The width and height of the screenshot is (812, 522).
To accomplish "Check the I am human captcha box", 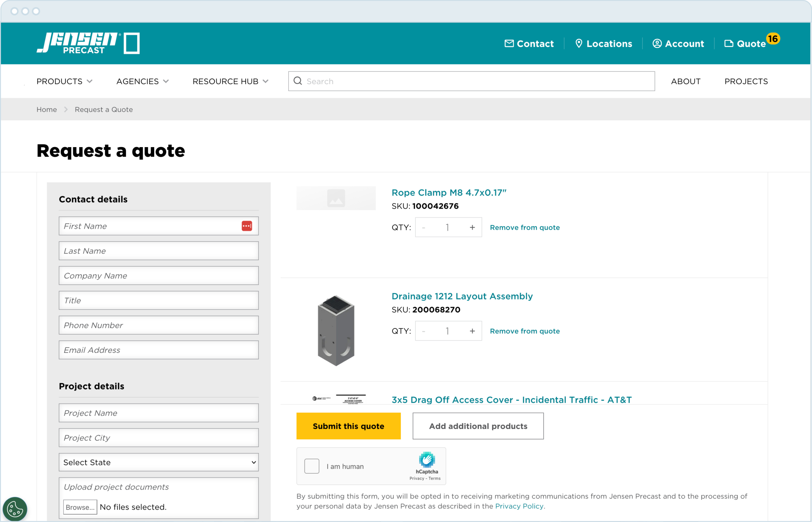I will tap(312, 466).
